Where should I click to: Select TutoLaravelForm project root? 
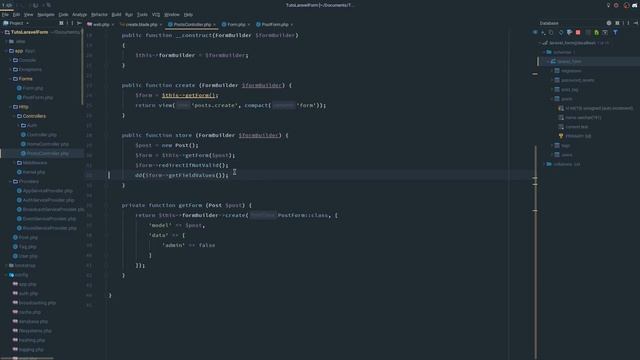pyautogui.click(x=29, y=32)
